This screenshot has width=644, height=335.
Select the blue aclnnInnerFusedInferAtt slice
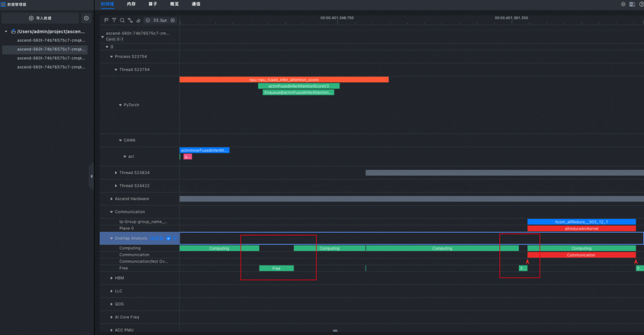pyautogui.click(x=204, y=150)
